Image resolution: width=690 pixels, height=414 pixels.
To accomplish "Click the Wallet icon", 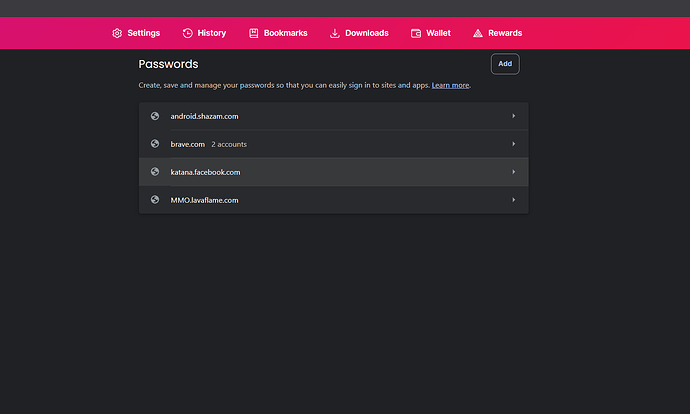I will coord(416,33).
